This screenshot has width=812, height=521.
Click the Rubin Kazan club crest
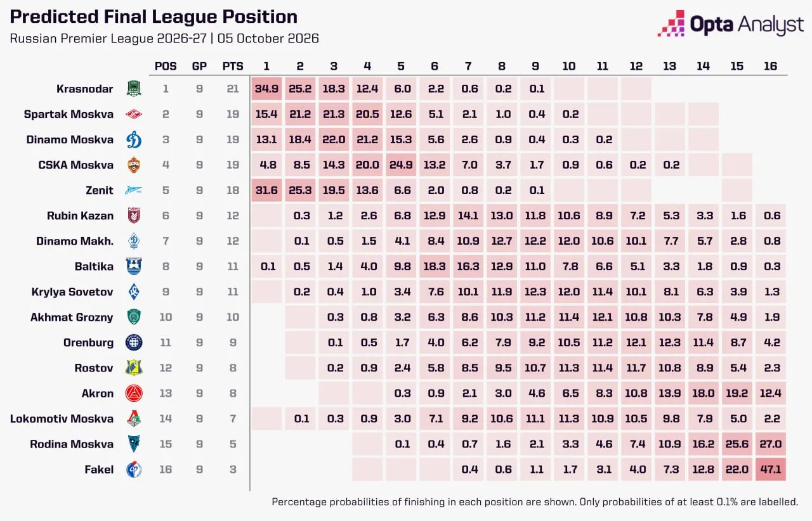134,215
